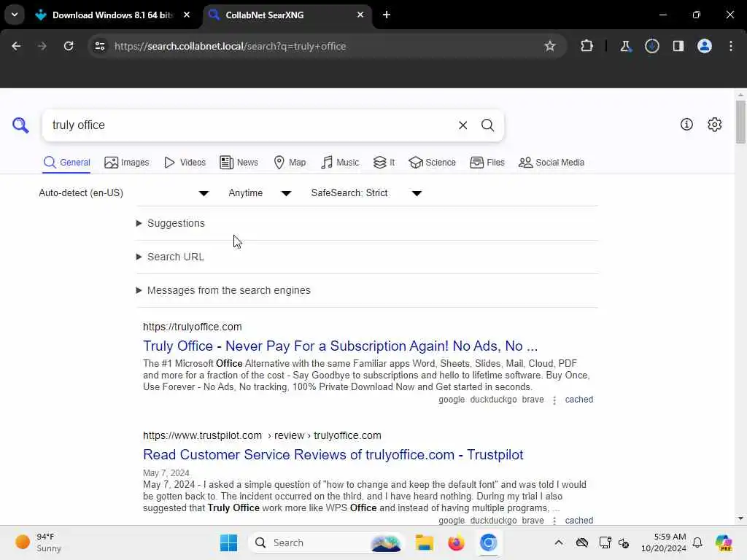This screenshot has height=560, width=747.
Task: Open the Windows Start menu
Action: [x=228, y=542]
